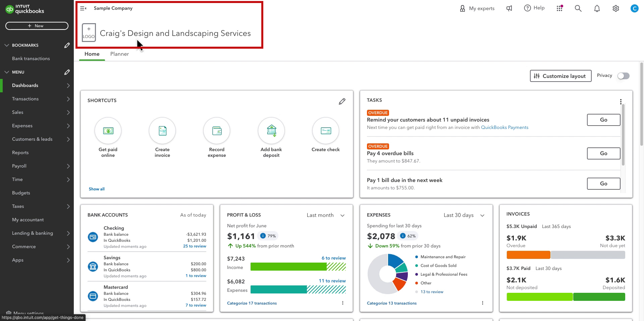Expand the Transactions submenu
Screen dimensions: 644x321
(x=68, y=99)
